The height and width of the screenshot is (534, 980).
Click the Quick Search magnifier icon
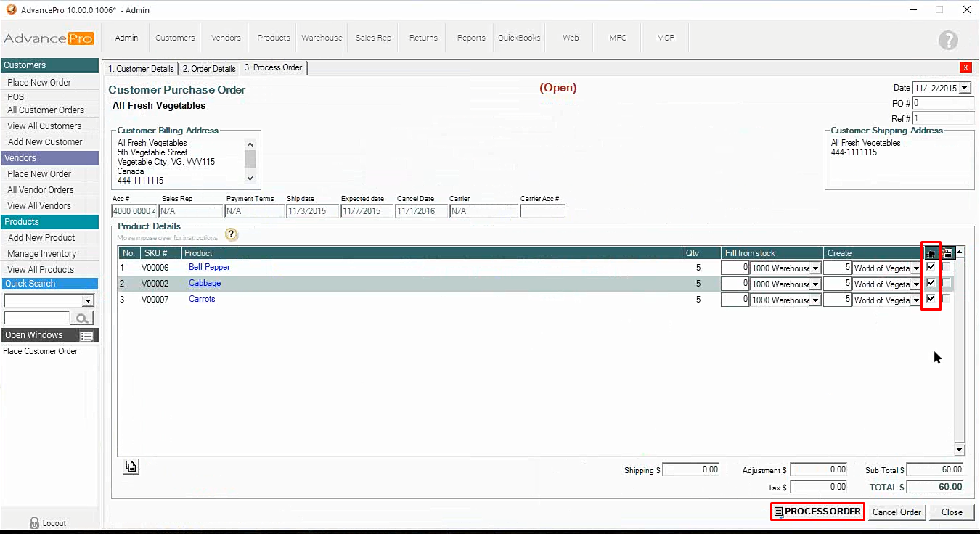click(83, 318)
